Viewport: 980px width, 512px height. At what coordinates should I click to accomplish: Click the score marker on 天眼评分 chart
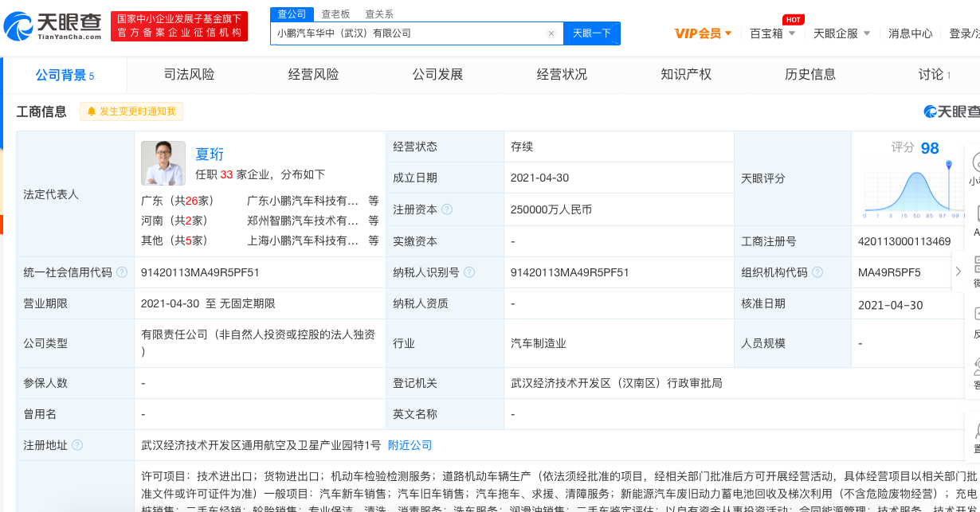point(949,165)
